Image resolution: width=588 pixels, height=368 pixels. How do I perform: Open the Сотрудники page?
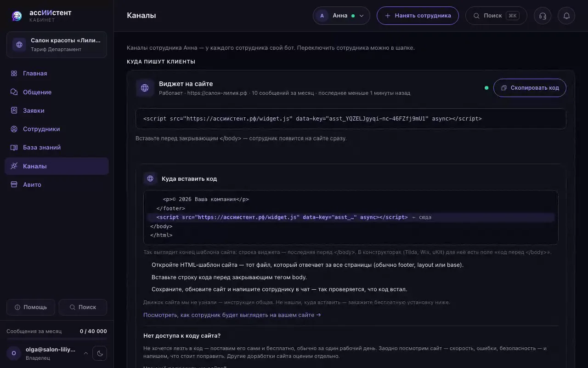(57, 129)
